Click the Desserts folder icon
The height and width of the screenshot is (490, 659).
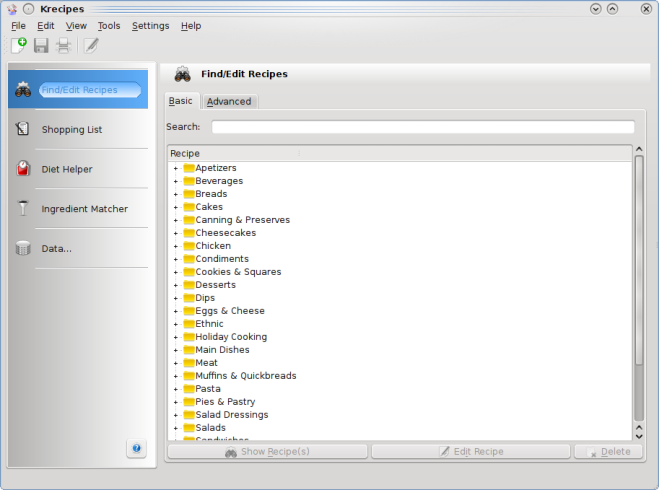point(189,285)
